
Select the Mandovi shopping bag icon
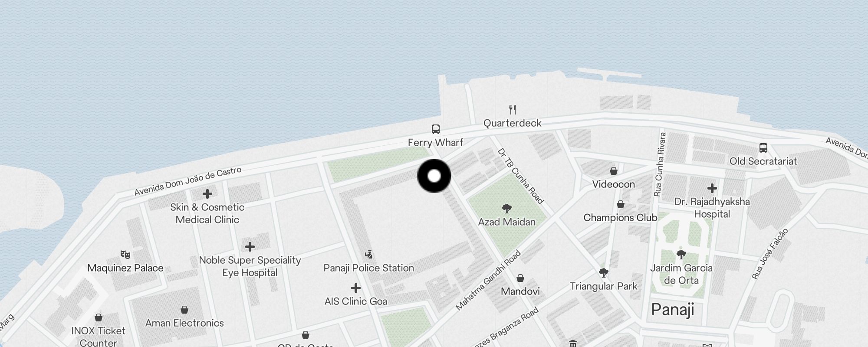pos(520,278)
